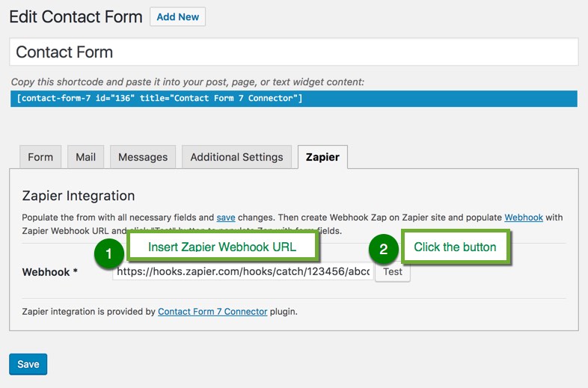Focus the Webhook URL input field
Image resolution: width=588 pixels, height=388 pixels.
[x=243, y=271]
